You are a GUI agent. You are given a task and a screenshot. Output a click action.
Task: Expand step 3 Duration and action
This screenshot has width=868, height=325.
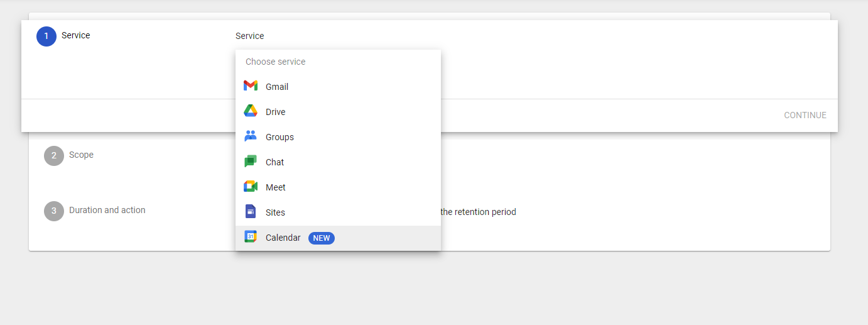tap(107, 210)
